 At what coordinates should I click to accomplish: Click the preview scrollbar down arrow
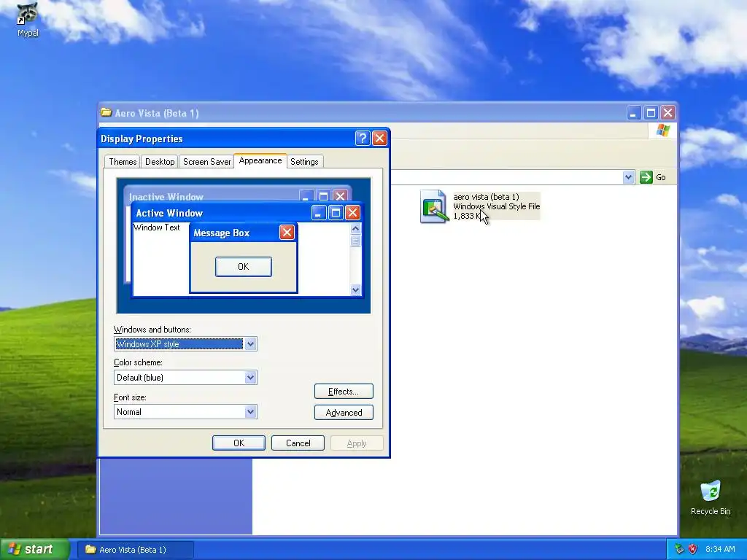click(x=355, y=289)
